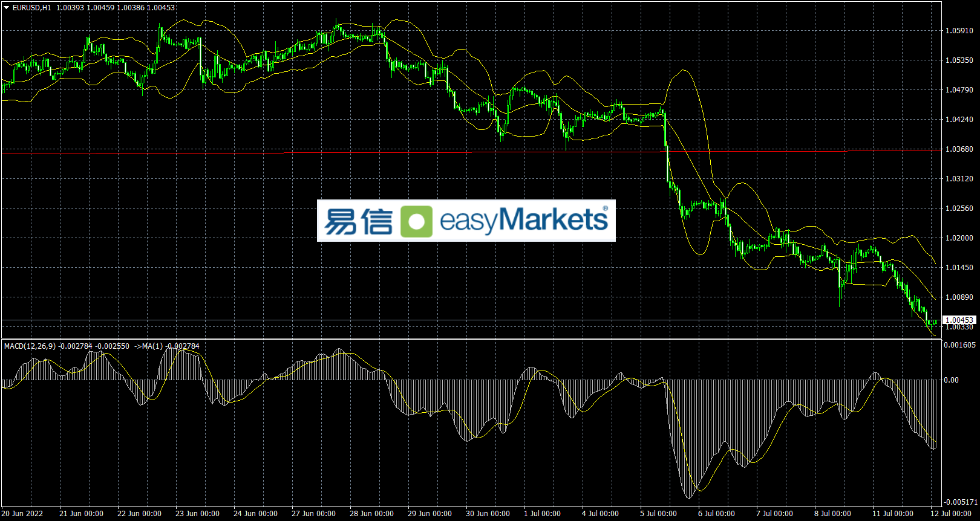
Task: Click the current price tag 1.00453
Action: (959, 320)
